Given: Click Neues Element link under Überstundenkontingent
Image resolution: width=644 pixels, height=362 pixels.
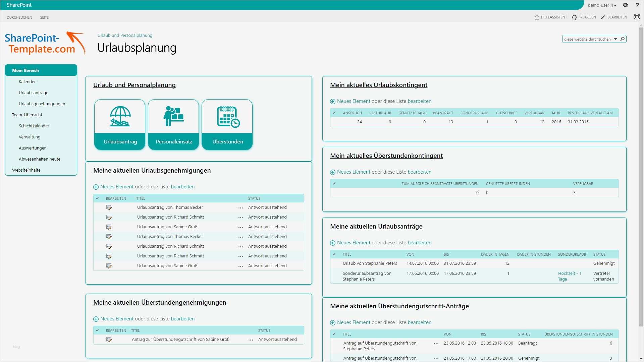Looking at the screenshot, I should pyautogui.click(x=354, y=172).
